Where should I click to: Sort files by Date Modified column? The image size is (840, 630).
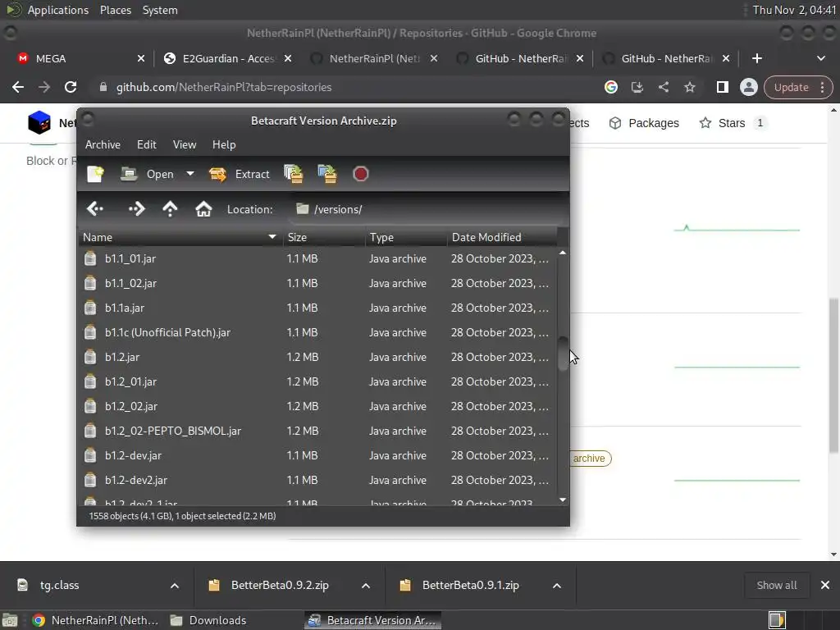pyautogui.click(x=502, y=237)
